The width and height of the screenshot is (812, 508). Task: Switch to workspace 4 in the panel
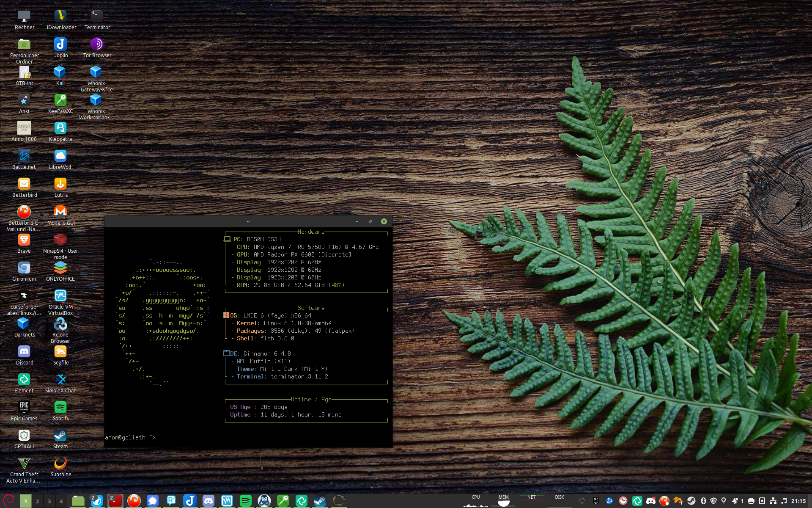click(61, 501)
